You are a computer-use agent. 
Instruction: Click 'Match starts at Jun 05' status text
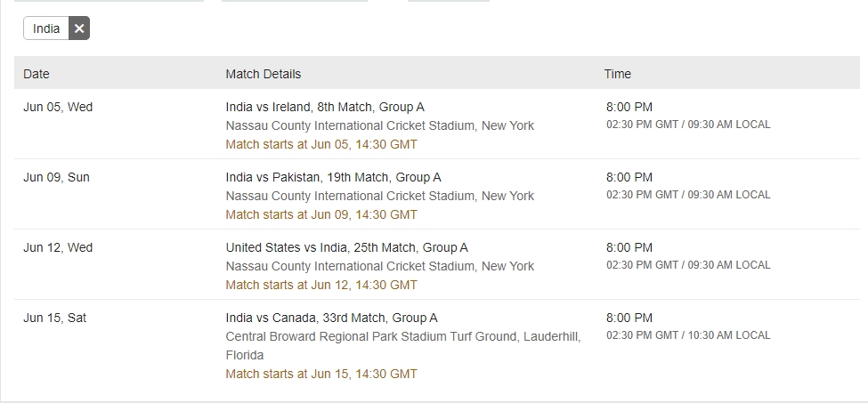click(x=321, y=144)
